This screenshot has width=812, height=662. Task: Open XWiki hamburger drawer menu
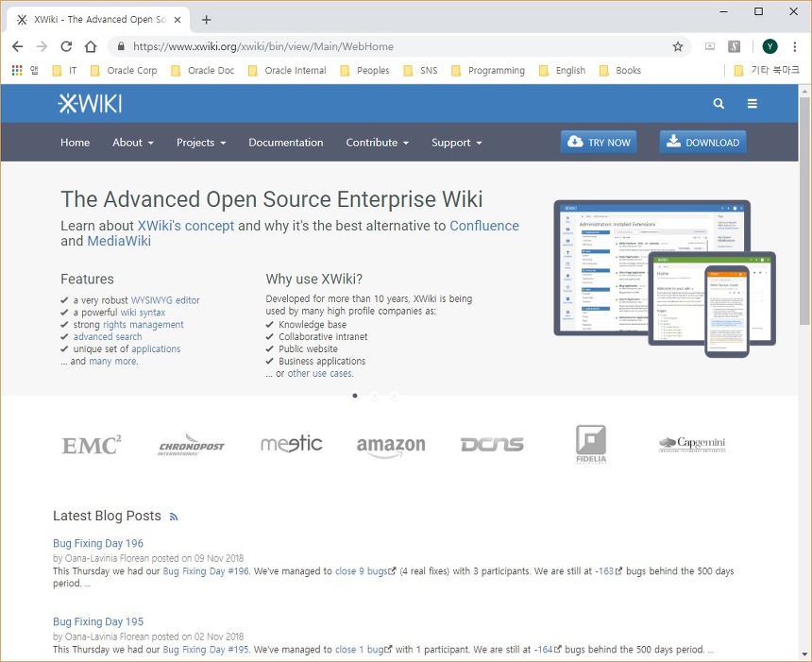752,104
